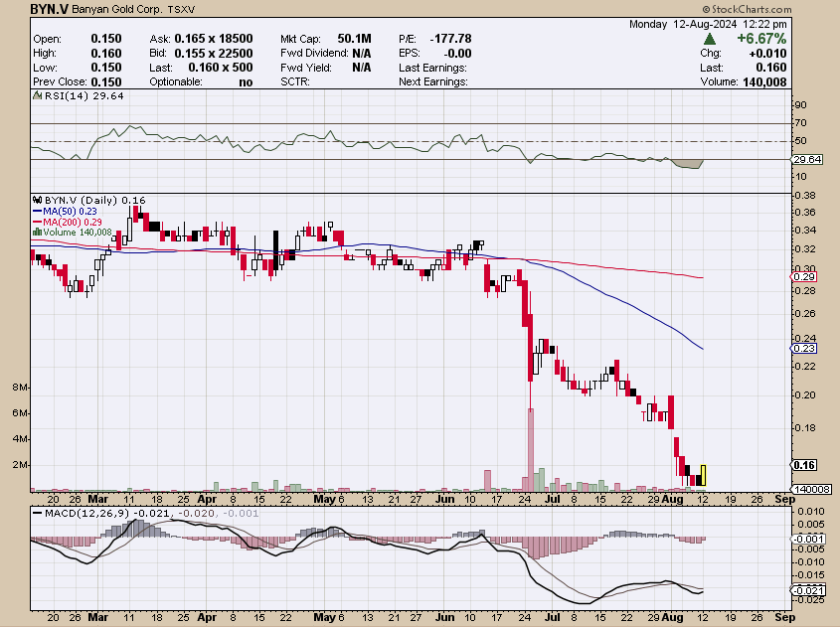840x627 pixels.
Task: Click the 8M volume axis label
Action: (19, 388)
